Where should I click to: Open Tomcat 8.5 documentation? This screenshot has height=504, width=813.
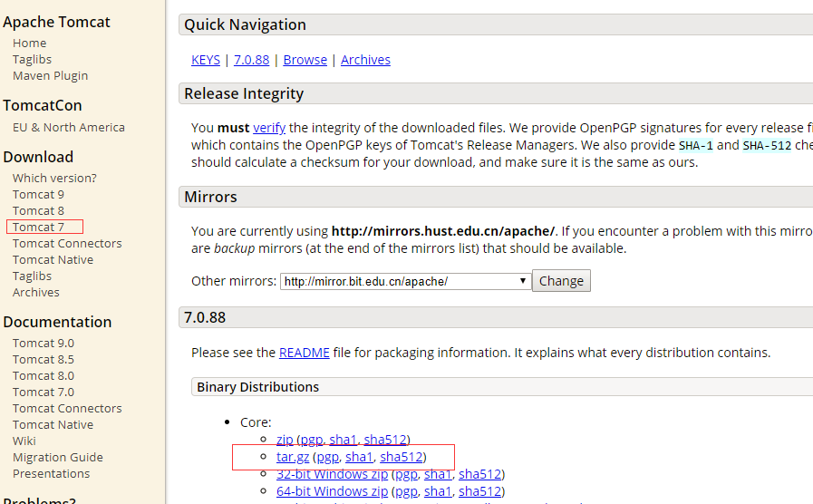[x=44, y=359]
